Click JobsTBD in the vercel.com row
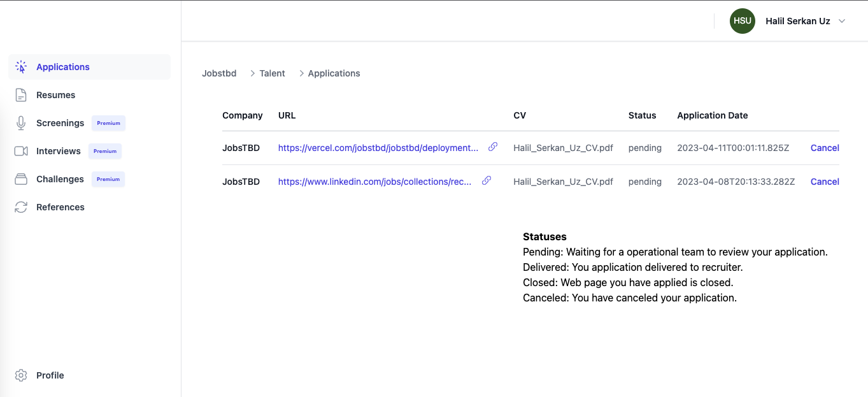868x397 pixels. [241, 148]
